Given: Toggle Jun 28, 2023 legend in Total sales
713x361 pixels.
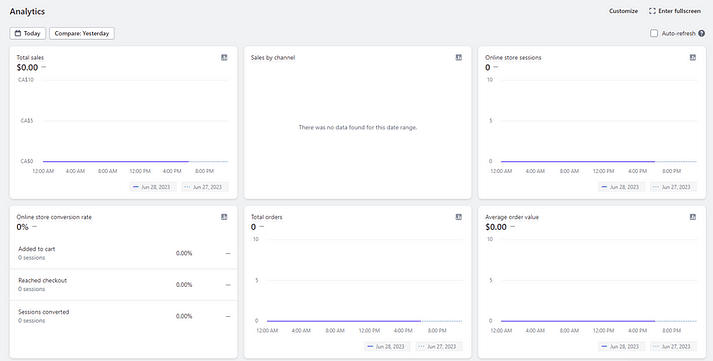Looking at the screenshot, I should click(x=153, y=187).
